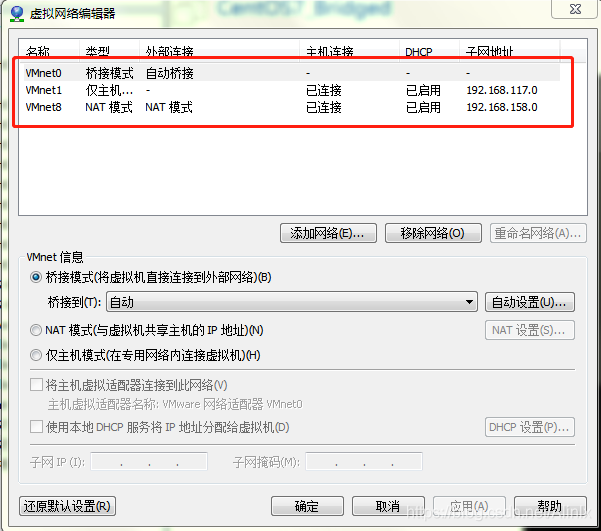Click the 名称 column header

tap(49, 51)
